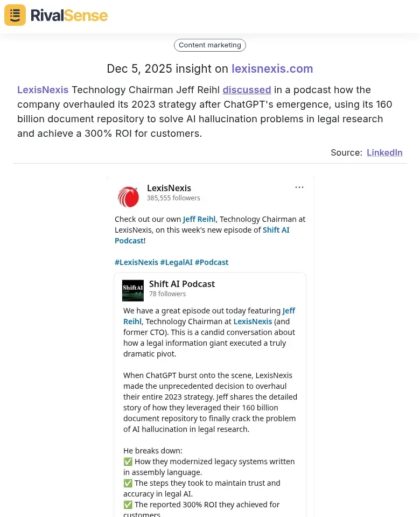
Task: Follow the 'discussed' hyperlink
Action: [247, 90]
